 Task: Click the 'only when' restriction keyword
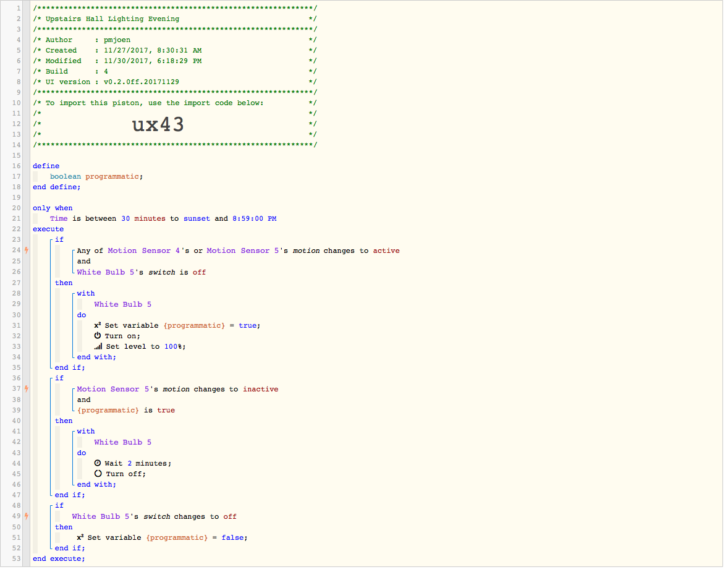tap(53, 209)
